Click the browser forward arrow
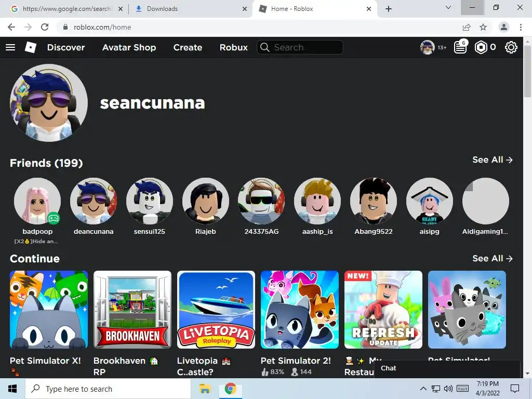532x399 pixels. coord(28,27)
